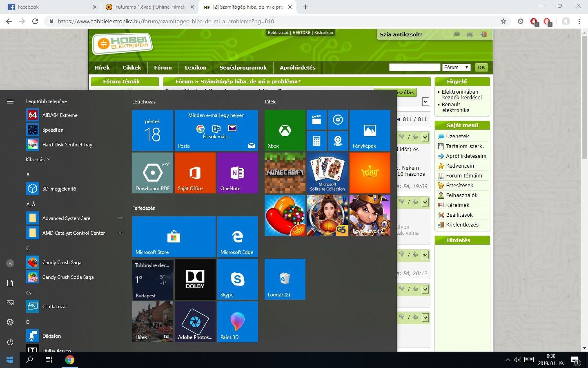Open the Microsoft Store tile
The image size is (588, 368).
[174, 237]
